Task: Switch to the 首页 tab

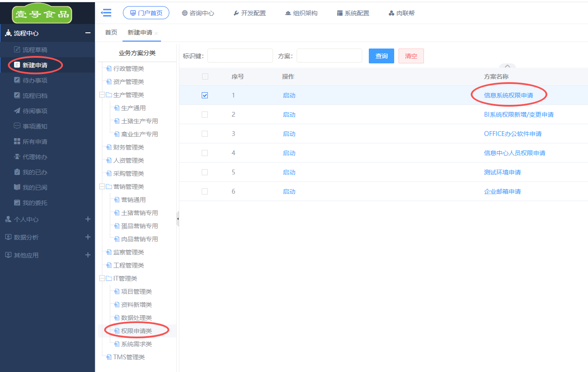Action: coord(111,33)
